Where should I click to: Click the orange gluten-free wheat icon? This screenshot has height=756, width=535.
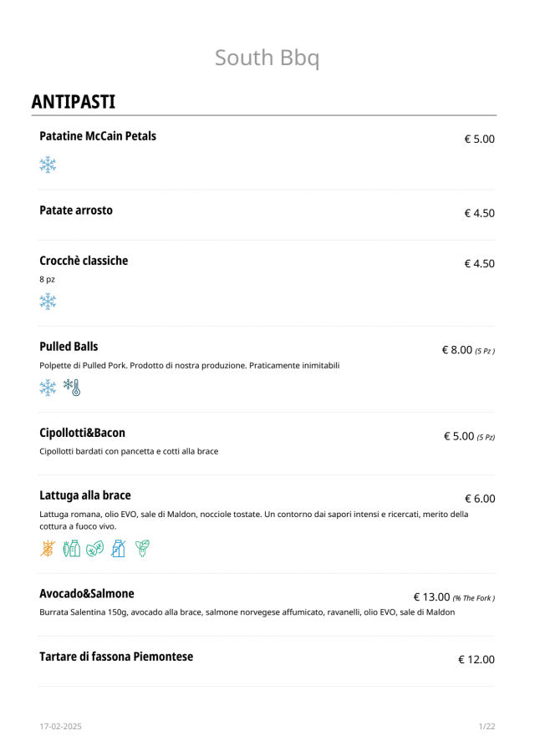pyautogui.click(x=48, y=548)
